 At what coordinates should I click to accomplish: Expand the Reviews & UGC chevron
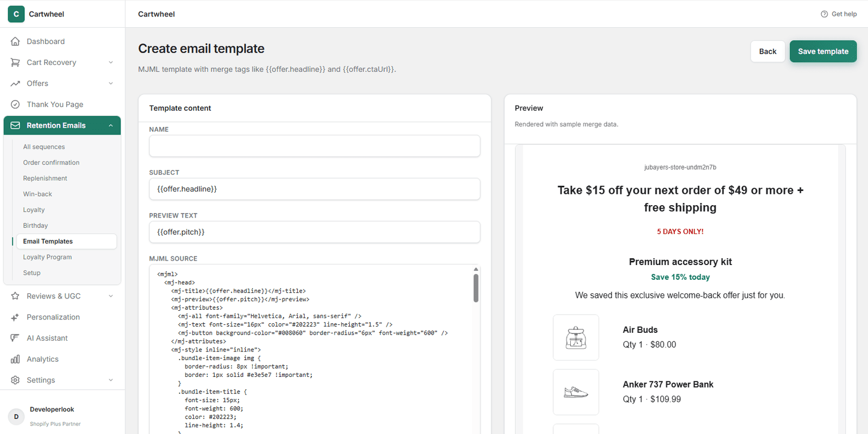click(x=111, y=296)
